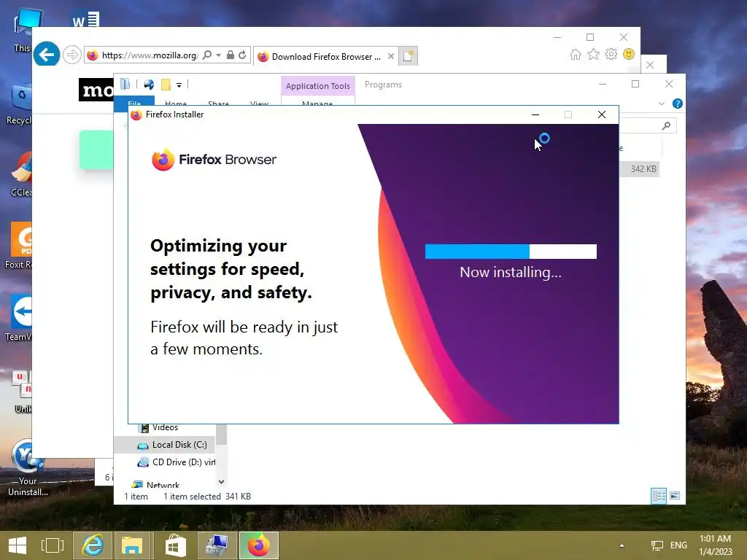Select the Manage ribbon tab in Explorer
747x560 pixels.
pos(317,102)
